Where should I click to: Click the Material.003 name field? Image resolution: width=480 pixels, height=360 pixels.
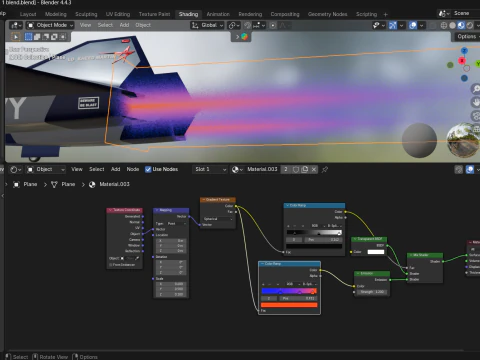pos(262,170)
